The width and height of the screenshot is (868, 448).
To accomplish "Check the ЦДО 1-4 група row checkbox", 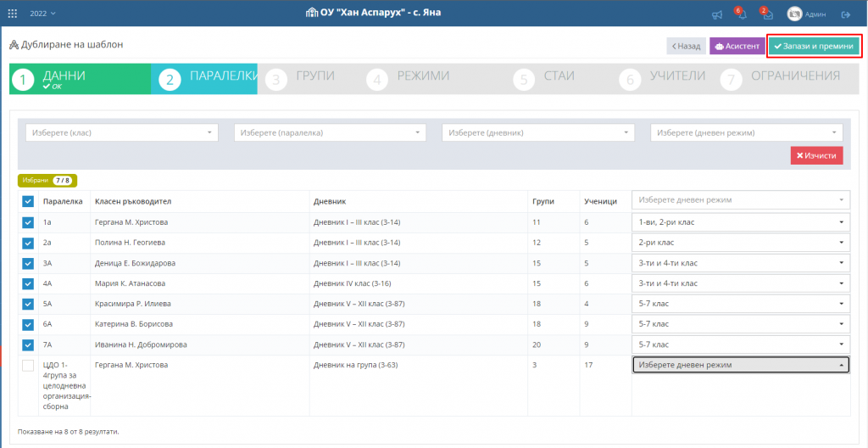I will pos(28,366).
